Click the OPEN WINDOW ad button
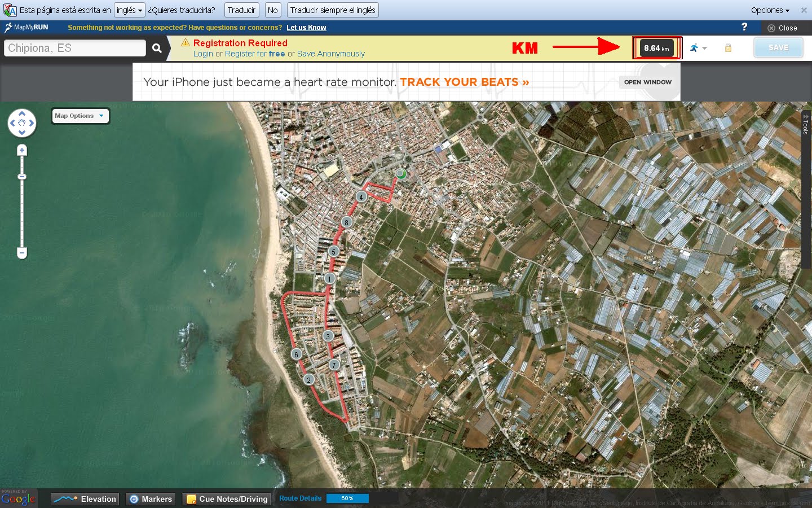The width and height of the screenshot is (812, 508). coord(647,82)
